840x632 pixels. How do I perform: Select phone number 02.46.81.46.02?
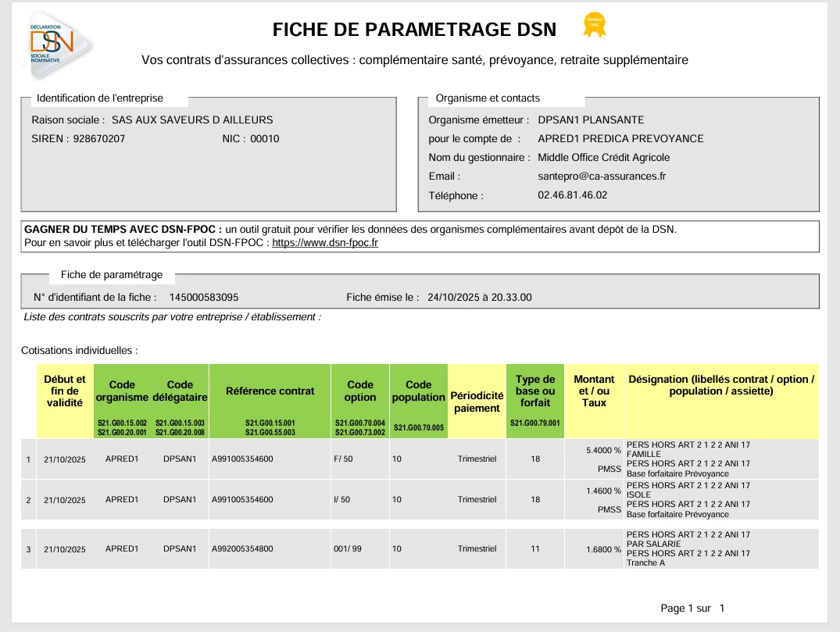[x=572, y=195]
